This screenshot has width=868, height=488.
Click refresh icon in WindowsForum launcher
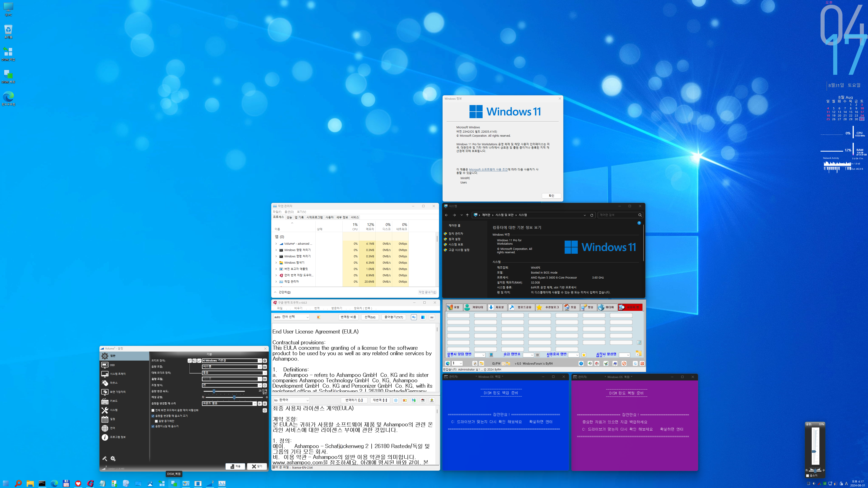[635, 364]
